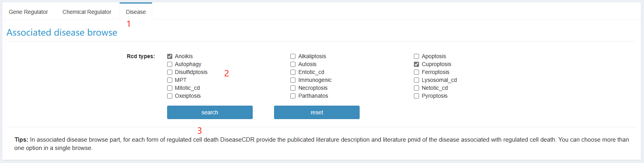This screenshot has height=163, width=644.
Task: Open the Chemical Regulator tab
Action: [87, 12]
